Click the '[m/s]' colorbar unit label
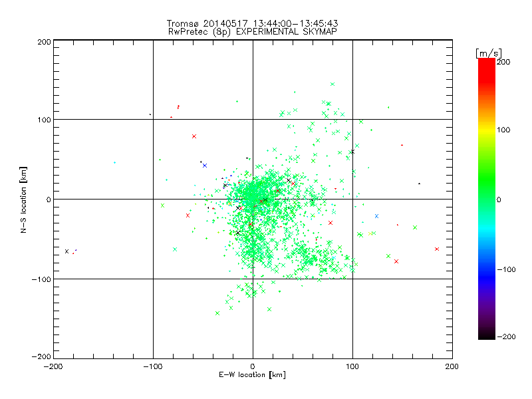This screenshot has height=399, width=532. (x=489, y=53)
